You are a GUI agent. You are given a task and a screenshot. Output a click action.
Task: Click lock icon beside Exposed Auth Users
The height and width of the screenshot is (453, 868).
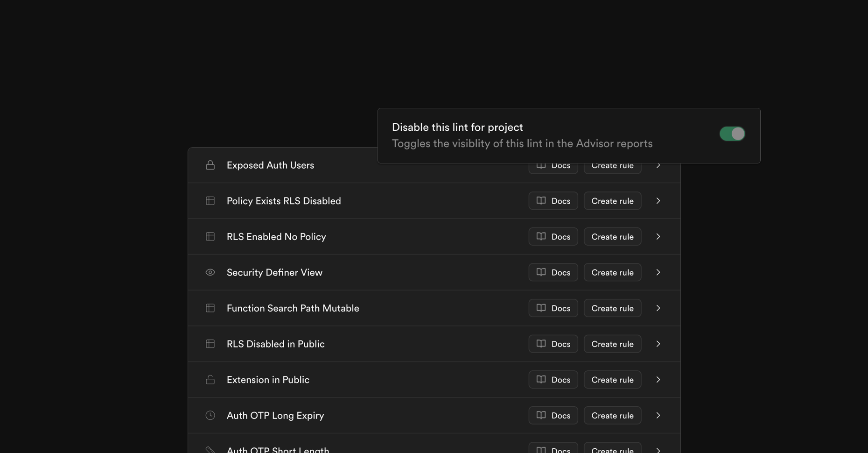point(210,165)
